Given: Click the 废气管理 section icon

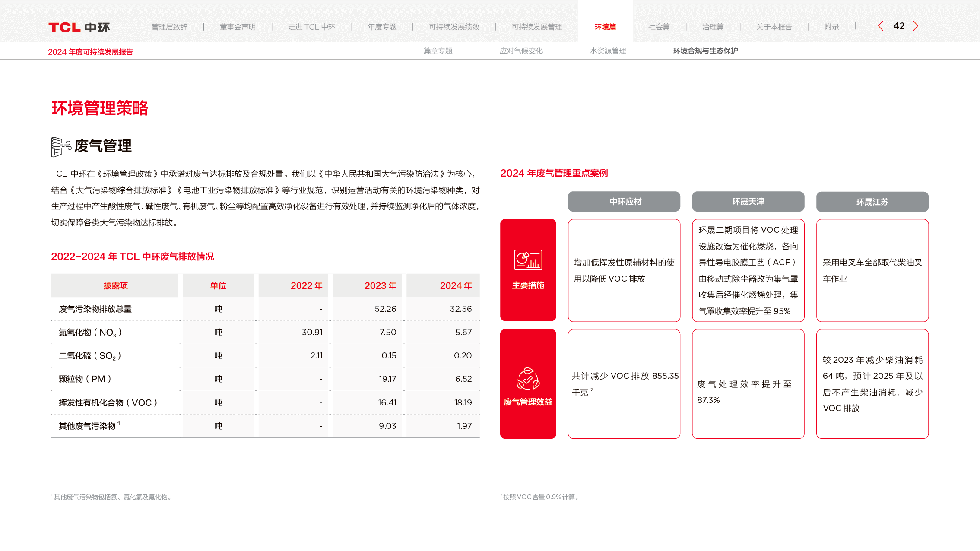Looking at the screenshot, I should (60, 147).
